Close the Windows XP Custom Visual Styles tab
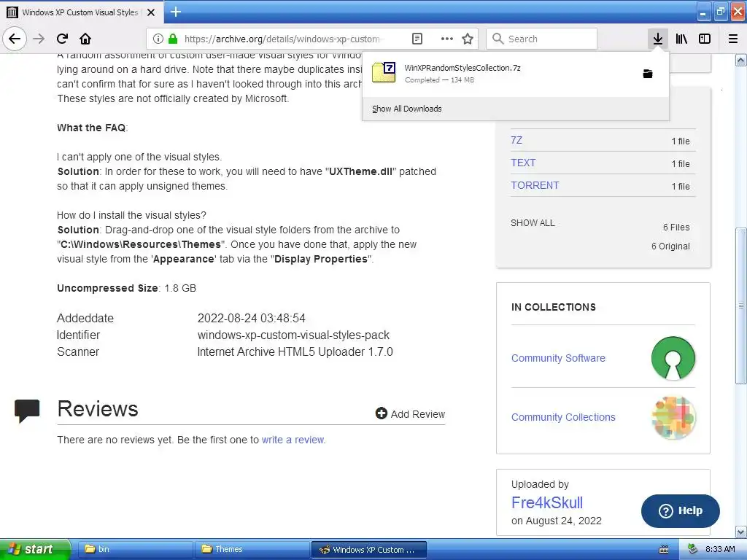 click(151, 12)
